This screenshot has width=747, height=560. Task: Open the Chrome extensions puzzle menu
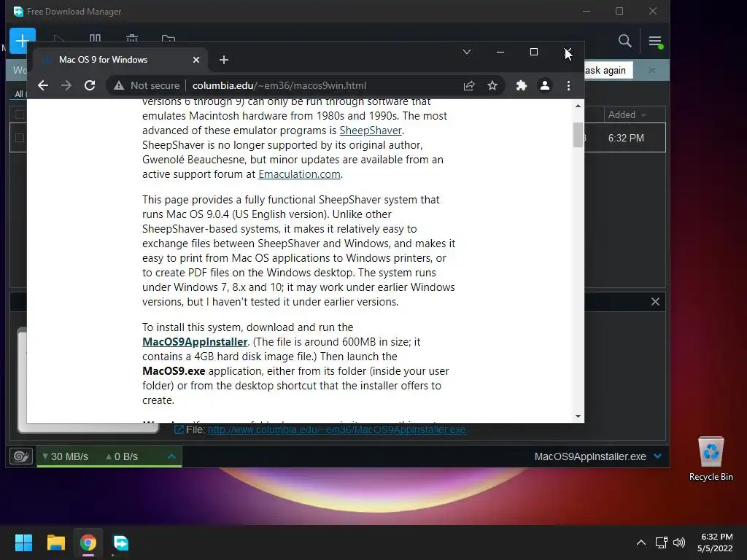click(521, 86)
